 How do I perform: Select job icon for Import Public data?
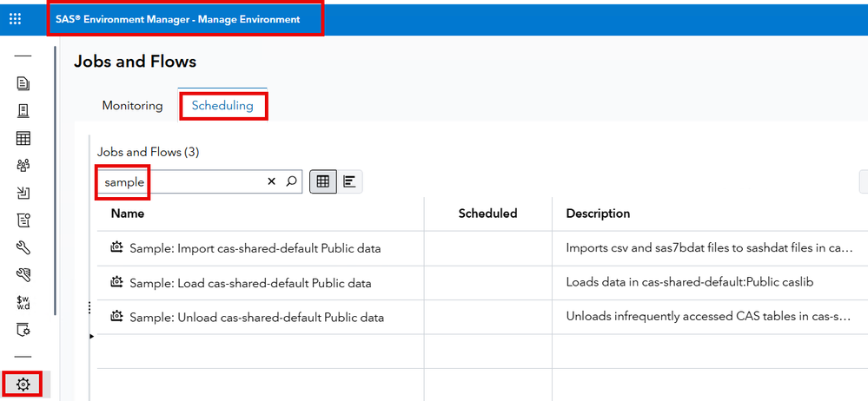116,247
